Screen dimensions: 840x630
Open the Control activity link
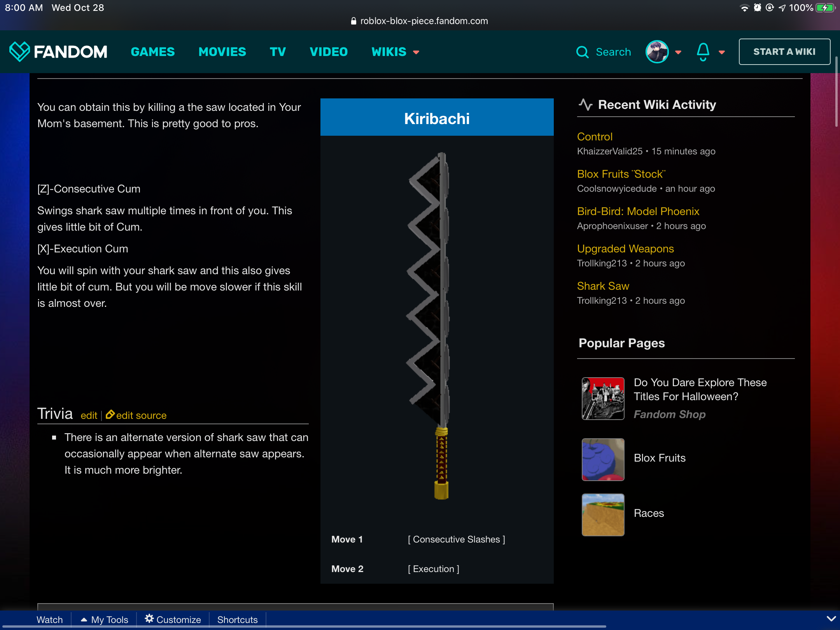595,137
